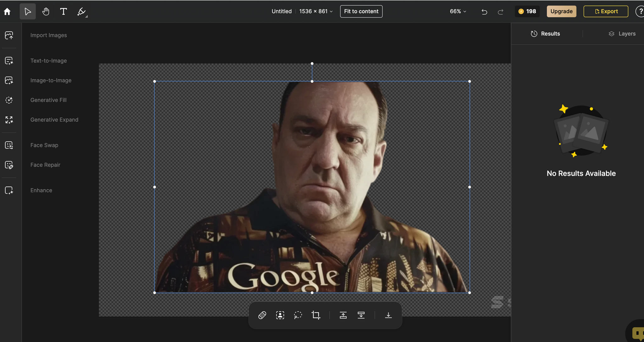Click the Generative Fill sidebar icon
Image resolution: width=644 pixels, height=342 pixels.
[9, 100]
